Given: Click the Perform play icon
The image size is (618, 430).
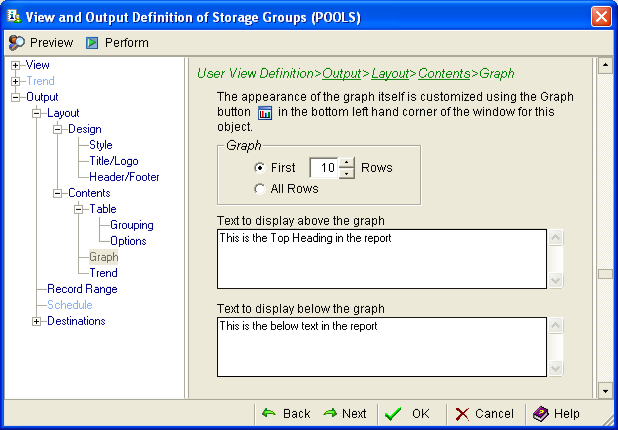Looking at the screenshot, I should (92, 43).
